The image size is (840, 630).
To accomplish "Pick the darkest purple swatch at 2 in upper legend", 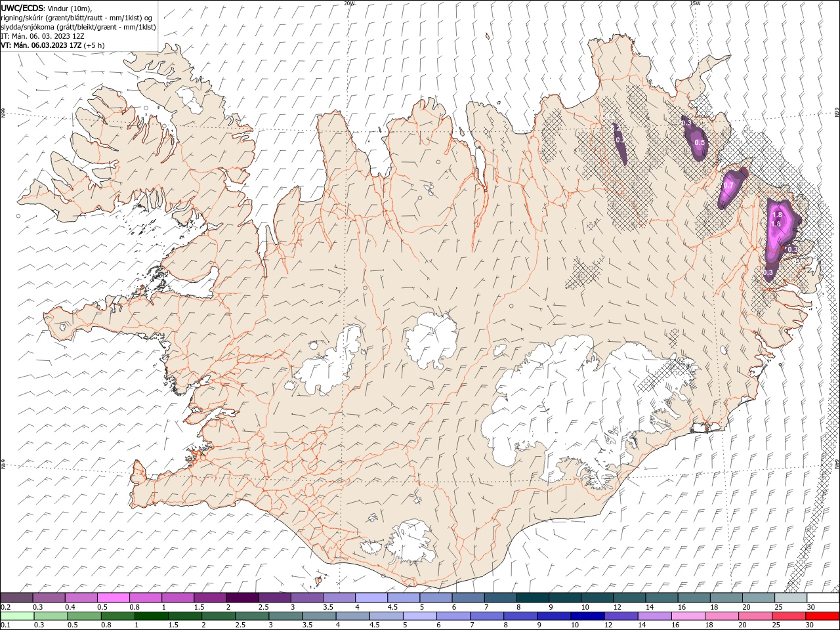I will (x=242, y=598).
